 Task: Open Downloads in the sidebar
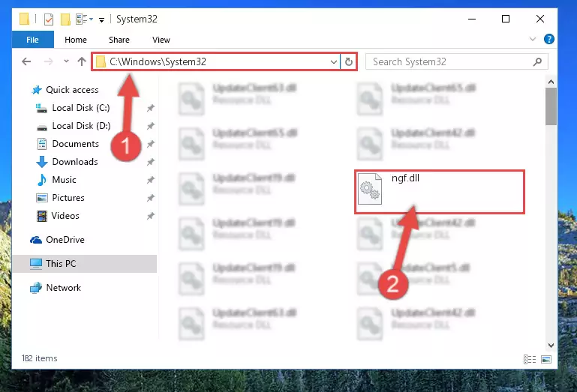(x=75, y=162)
